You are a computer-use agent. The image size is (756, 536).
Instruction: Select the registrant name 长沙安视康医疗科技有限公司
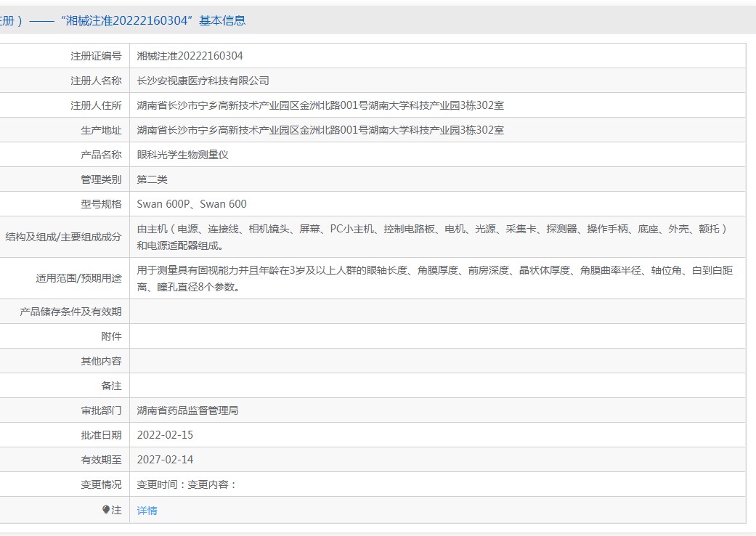[x=203, y=81]
